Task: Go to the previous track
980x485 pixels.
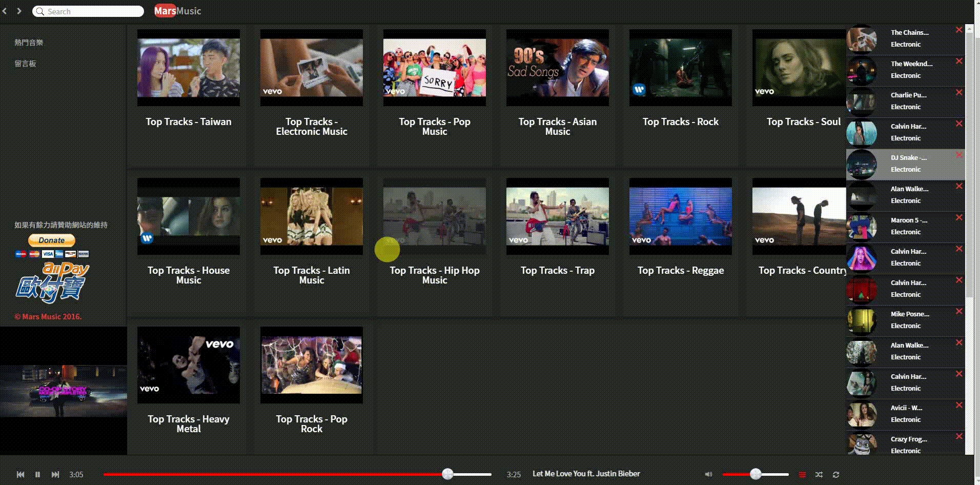Action: [21, 475]
